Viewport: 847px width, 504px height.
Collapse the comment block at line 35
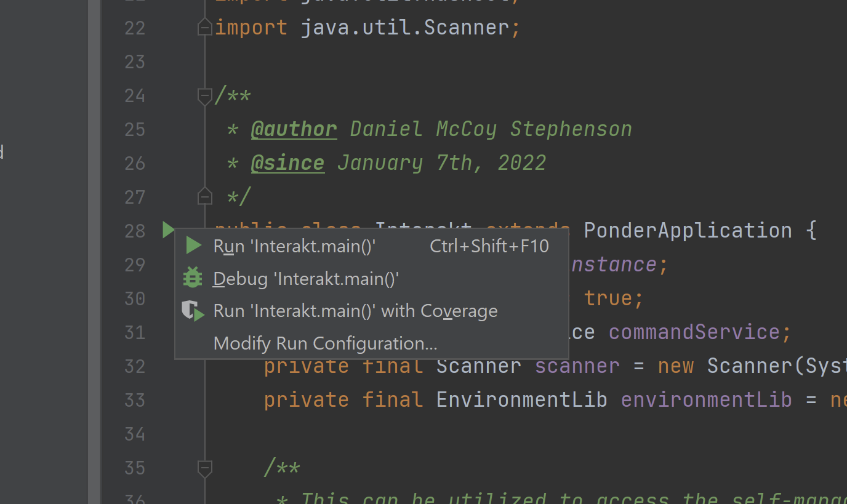click(x=204, y=468)
